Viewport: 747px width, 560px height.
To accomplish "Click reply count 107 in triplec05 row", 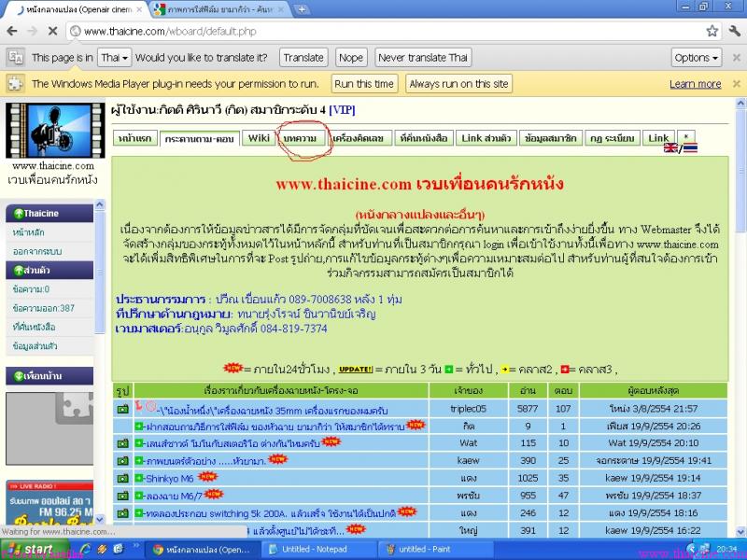I will (x=563, y=409).
